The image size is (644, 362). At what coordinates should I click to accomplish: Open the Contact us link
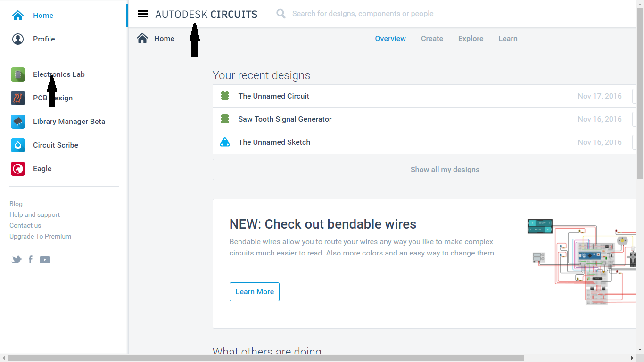[x=25, y=225]
